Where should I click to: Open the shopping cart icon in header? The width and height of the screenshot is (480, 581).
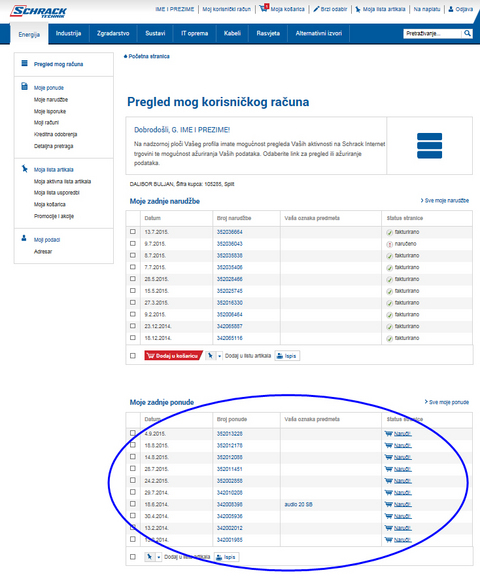(x=264, y=8)
